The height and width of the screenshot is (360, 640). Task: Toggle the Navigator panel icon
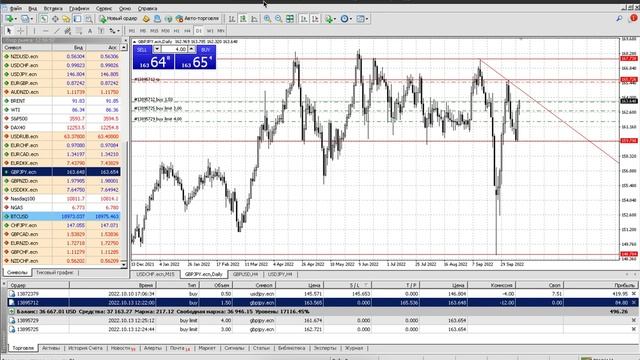(66, 19)
